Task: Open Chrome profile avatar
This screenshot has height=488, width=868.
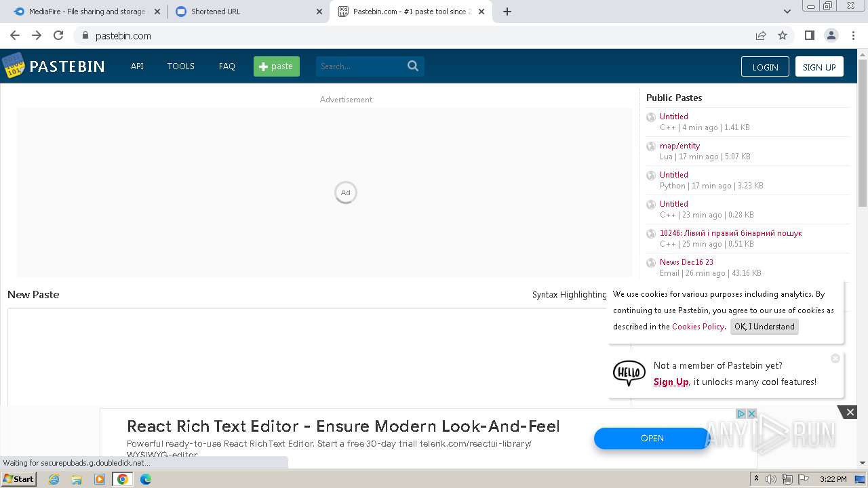Action: click(x=831, y=35)
